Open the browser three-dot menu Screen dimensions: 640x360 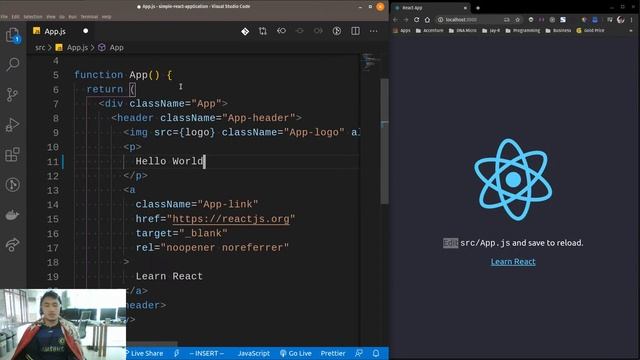(x=632, y=20)
